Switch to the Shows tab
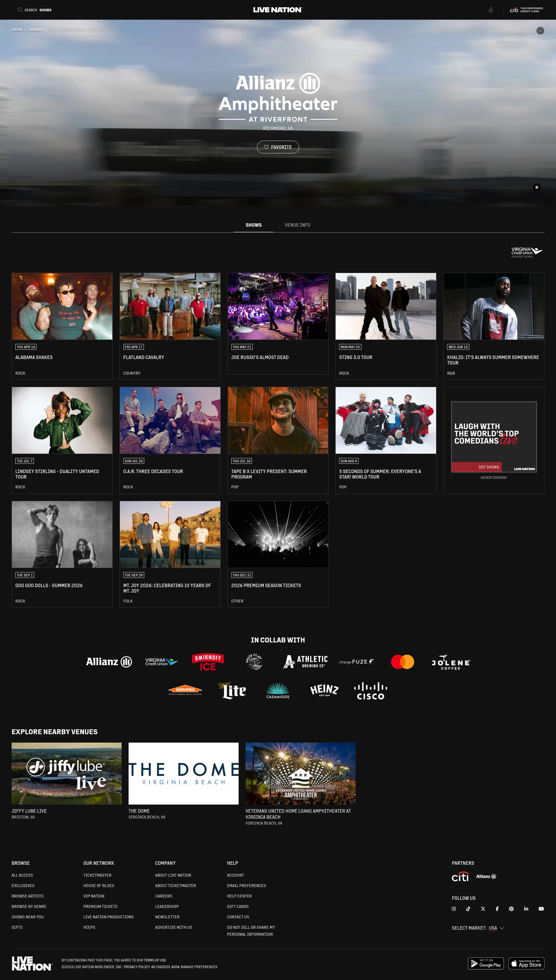 click(254, 225)
